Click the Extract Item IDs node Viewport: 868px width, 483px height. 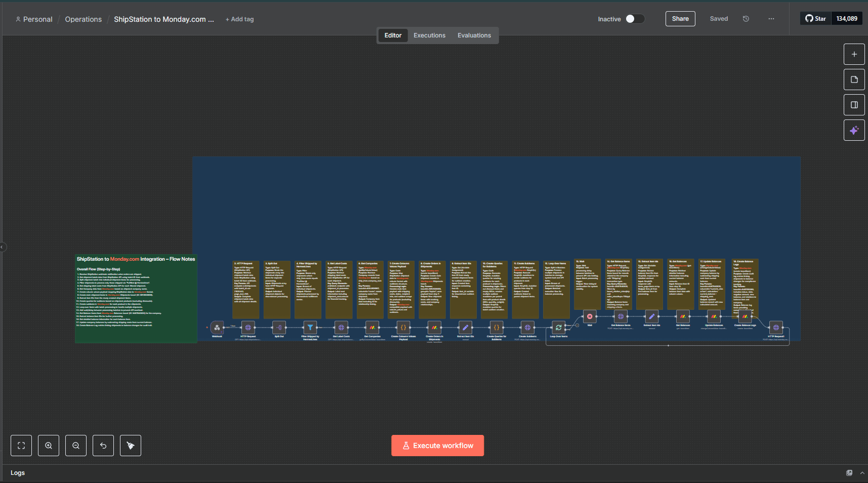click(465, 328)
